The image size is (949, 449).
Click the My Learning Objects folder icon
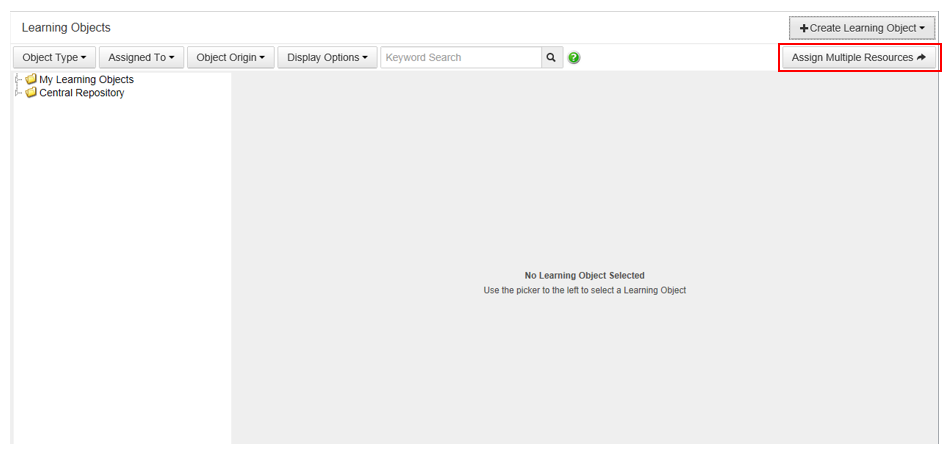click(x=31, y=79)
